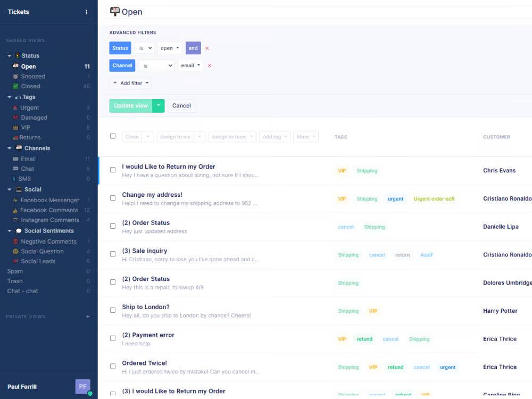
Task: Click the Social Sentiments speech bubble icon
Action: point(19,231)
